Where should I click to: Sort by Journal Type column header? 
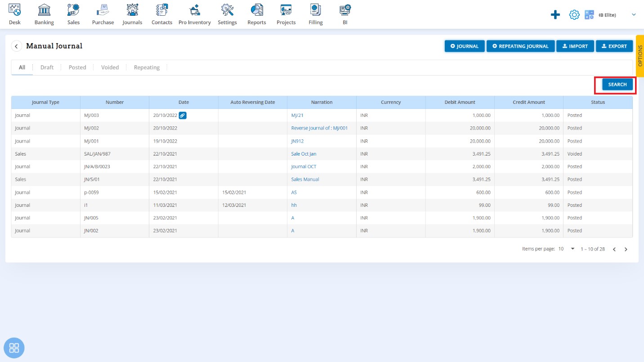tap(45, 102)
